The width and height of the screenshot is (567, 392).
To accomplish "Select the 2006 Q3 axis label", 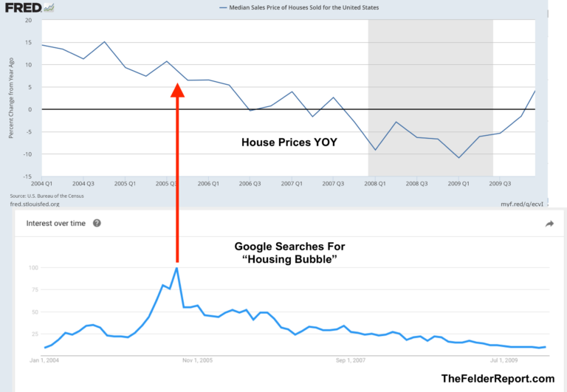I will (250, 184).
